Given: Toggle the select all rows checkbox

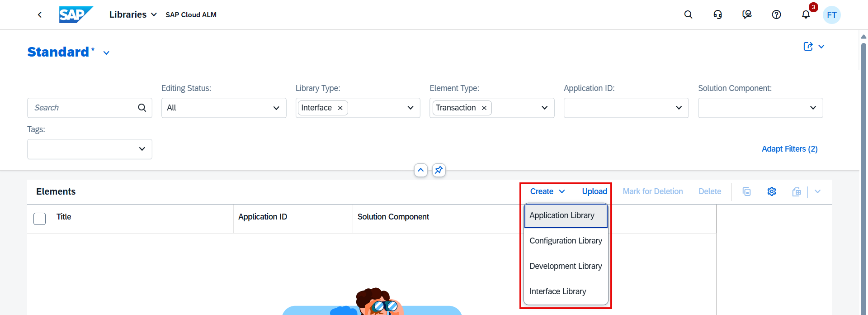Looking at the screenshot, I should (40, 219).
